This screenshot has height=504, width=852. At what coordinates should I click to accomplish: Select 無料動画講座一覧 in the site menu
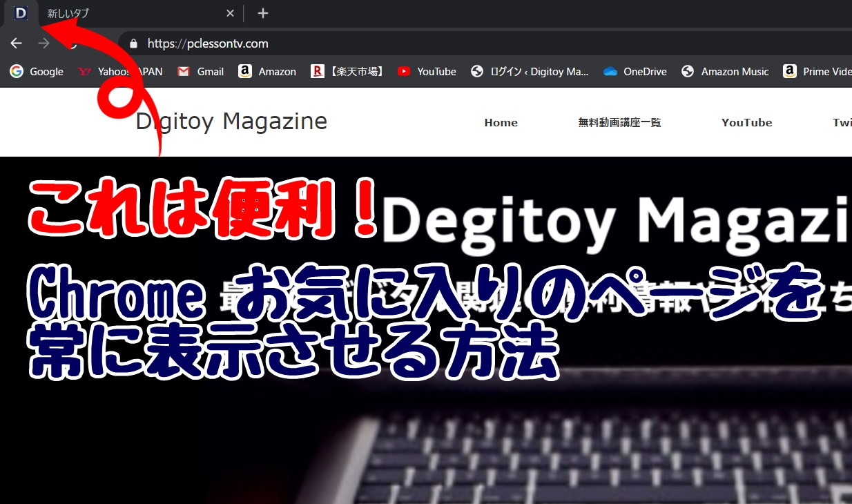pyautogui.click(x=619, y=122)
